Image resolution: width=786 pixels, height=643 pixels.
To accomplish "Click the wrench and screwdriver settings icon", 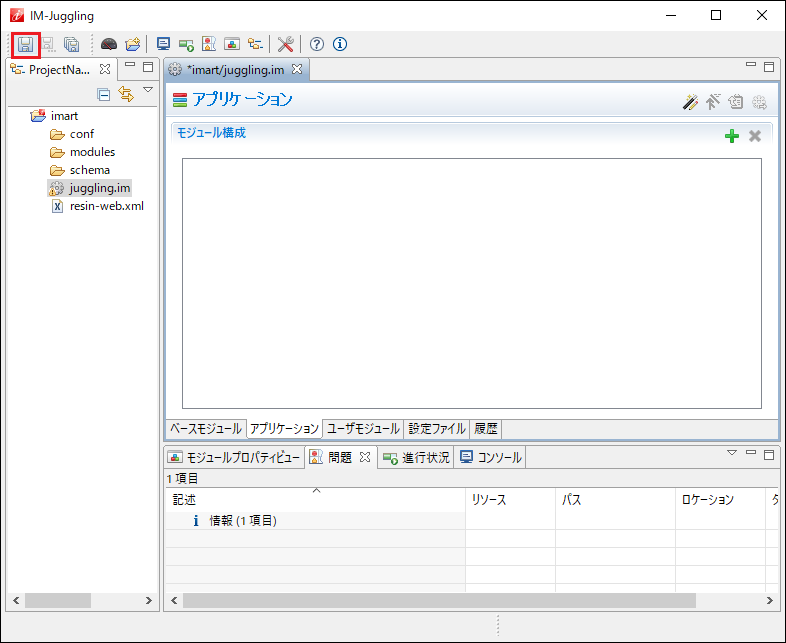I will tap(285, 44).
